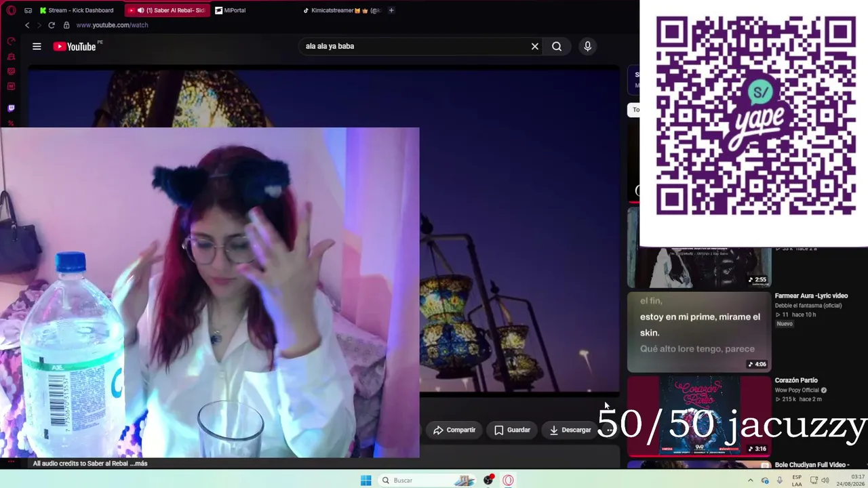
Task: Open the 2:55 recommended video thumbnail
Action: [x=699, y=247]
